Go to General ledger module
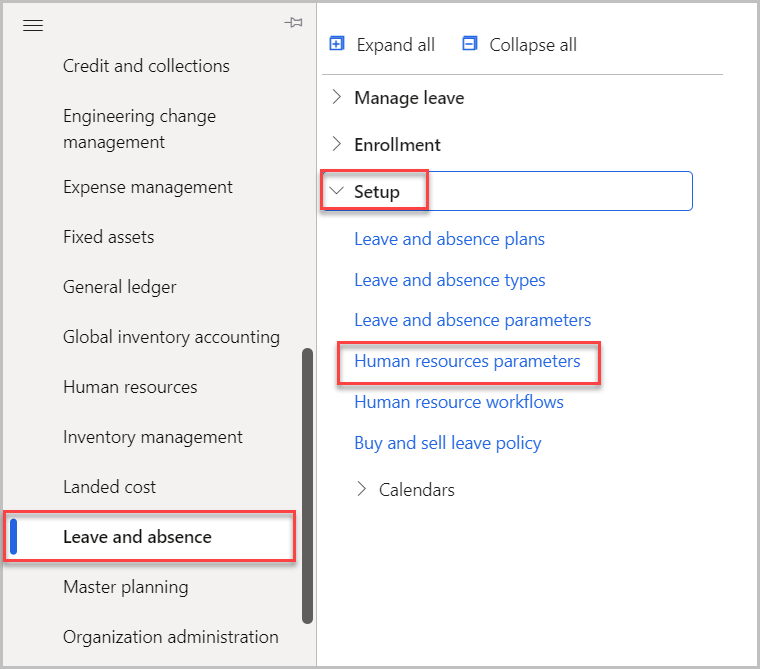 (x=120, y=287)
